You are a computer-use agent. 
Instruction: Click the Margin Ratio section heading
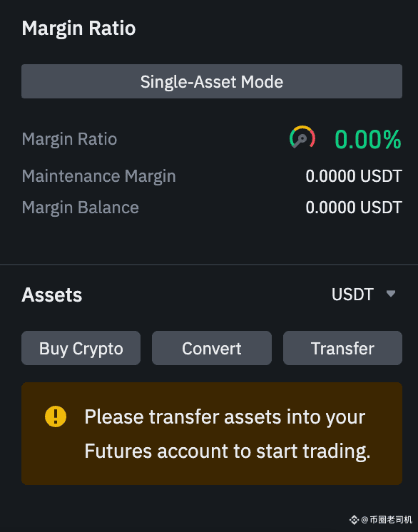coord(78,29)
